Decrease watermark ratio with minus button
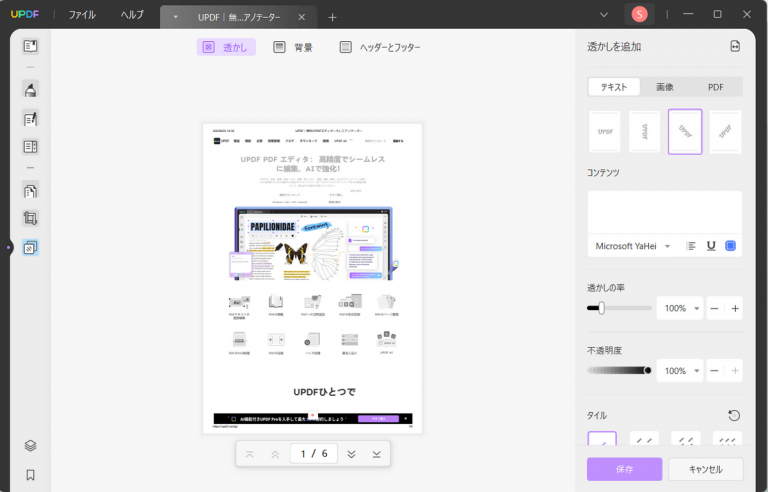 [x=714, y=308]
